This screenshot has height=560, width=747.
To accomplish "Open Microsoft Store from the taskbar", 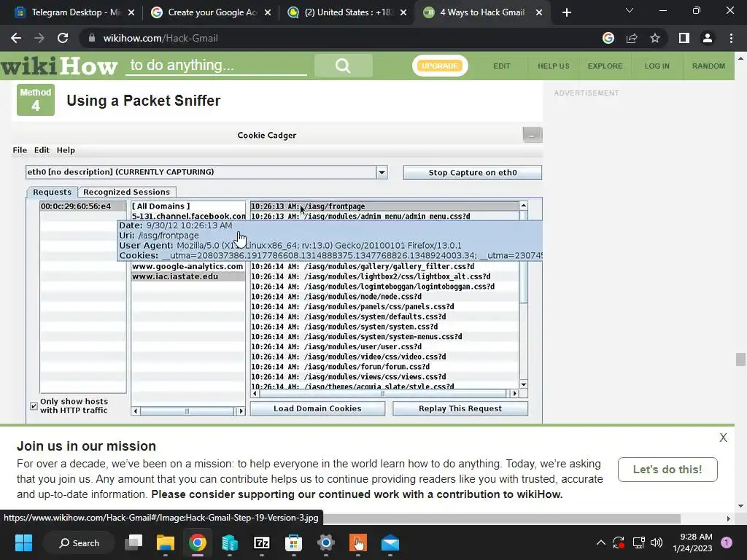I will coord(293,542).
